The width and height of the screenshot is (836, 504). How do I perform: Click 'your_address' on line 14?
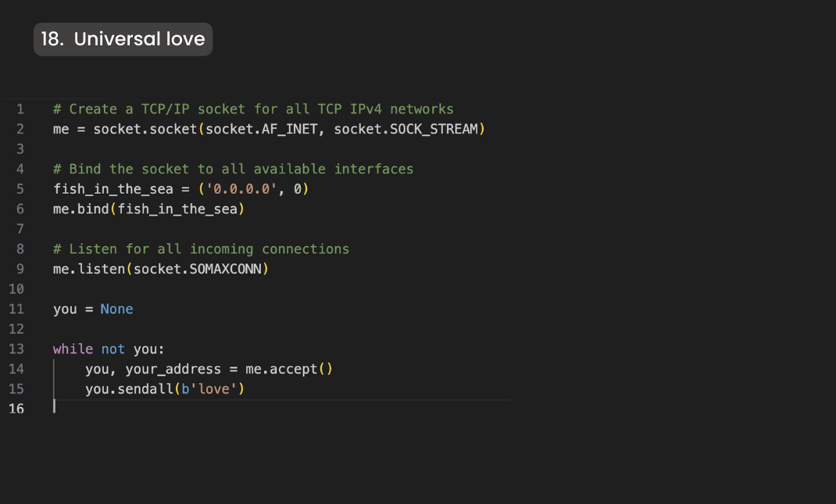tap(173, 369)
